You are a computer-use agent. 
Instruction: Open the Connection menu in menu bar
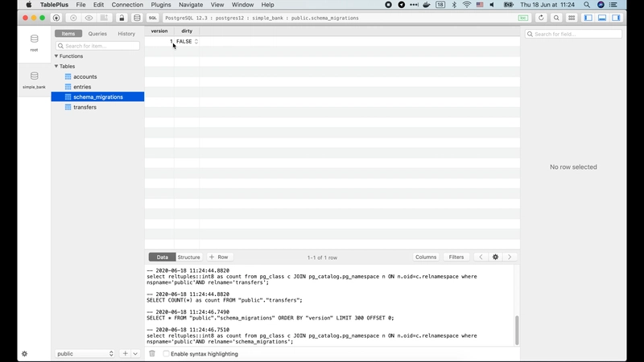tap(127, 5)
